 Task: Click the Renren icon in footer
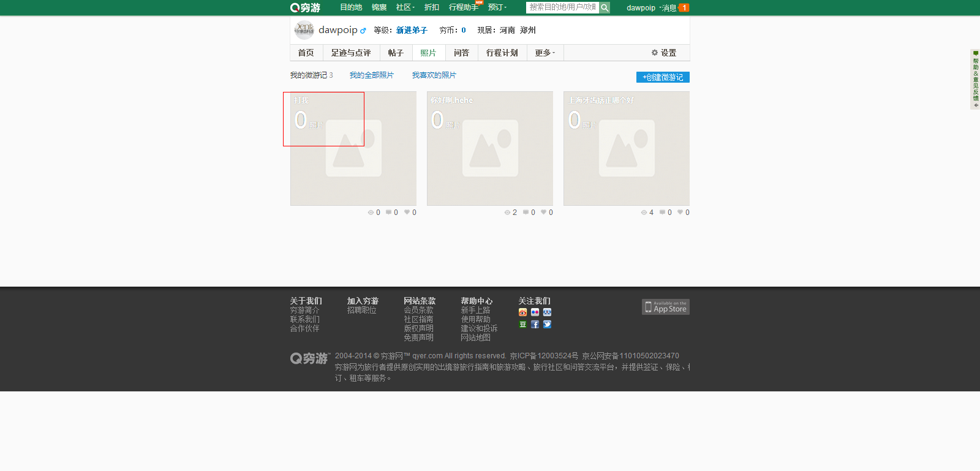[547, 312]
